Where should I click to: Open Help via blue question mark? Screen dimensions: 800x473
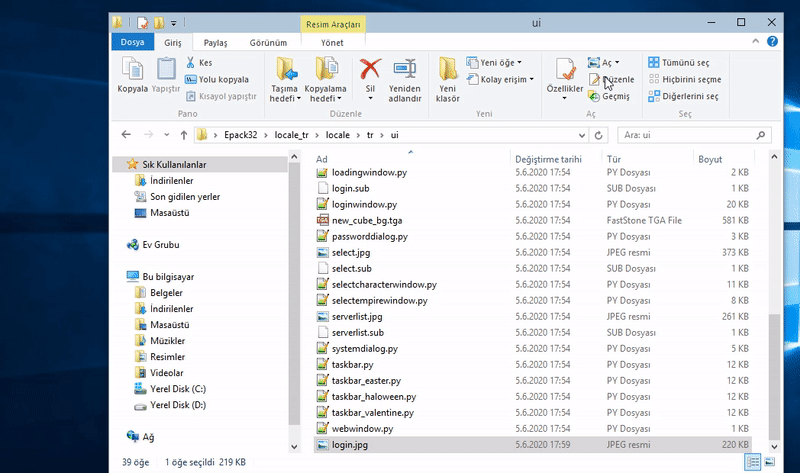(772, 41)
